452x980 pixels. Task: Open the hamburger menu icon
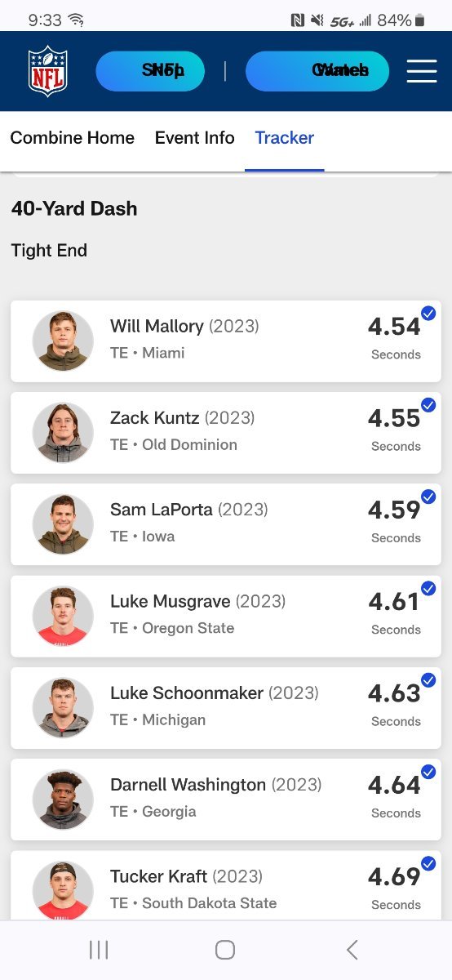(x=422, y=71)
